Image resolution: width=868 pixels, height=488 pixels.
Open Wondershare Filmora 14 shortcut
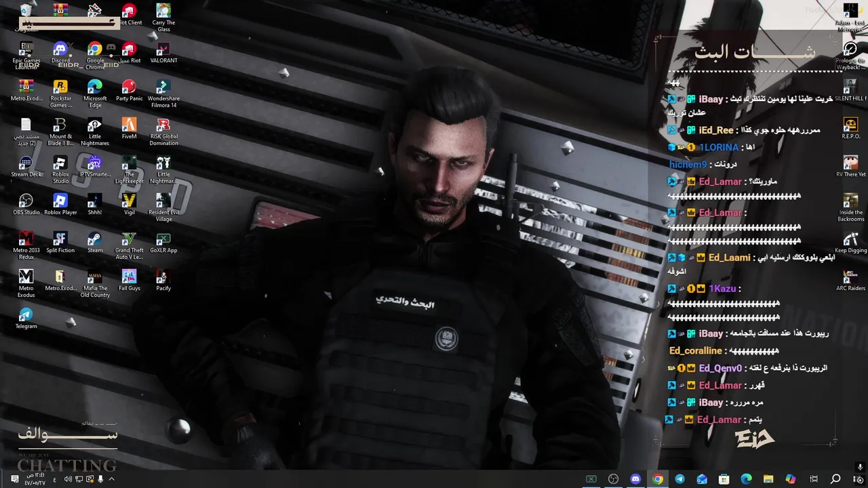tap(163, 94)
